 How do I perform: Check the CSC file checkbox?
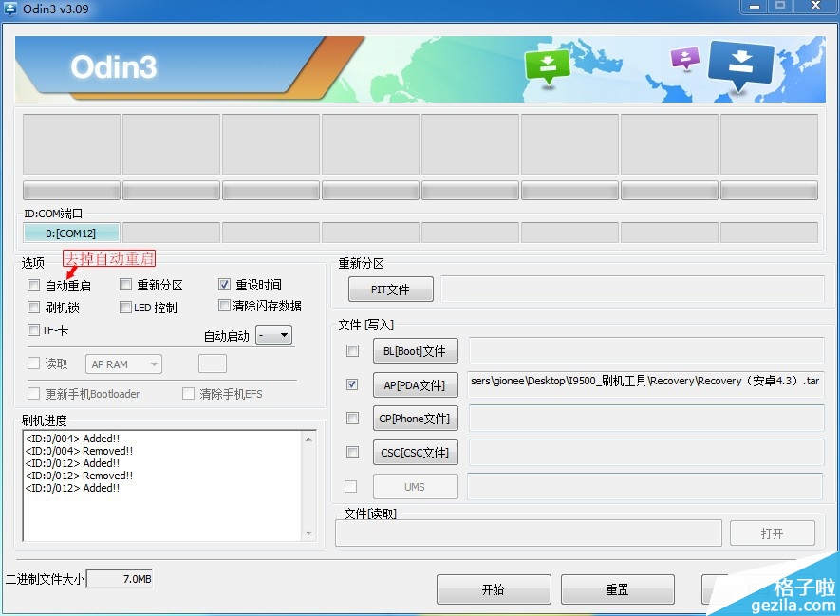[352, 452]
